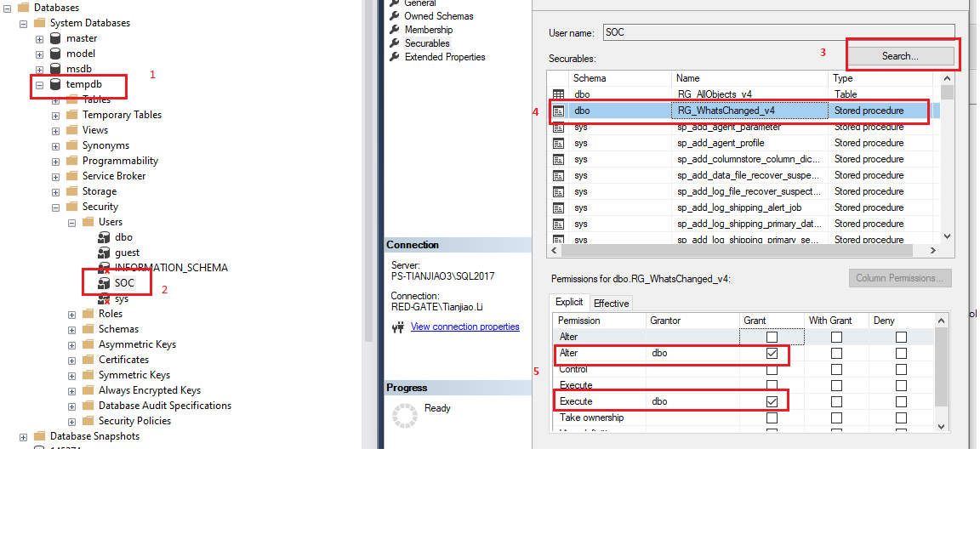The image size is (980, 551).
Task: Expand the Schemas folder node
Action: [x=71, y=330]
